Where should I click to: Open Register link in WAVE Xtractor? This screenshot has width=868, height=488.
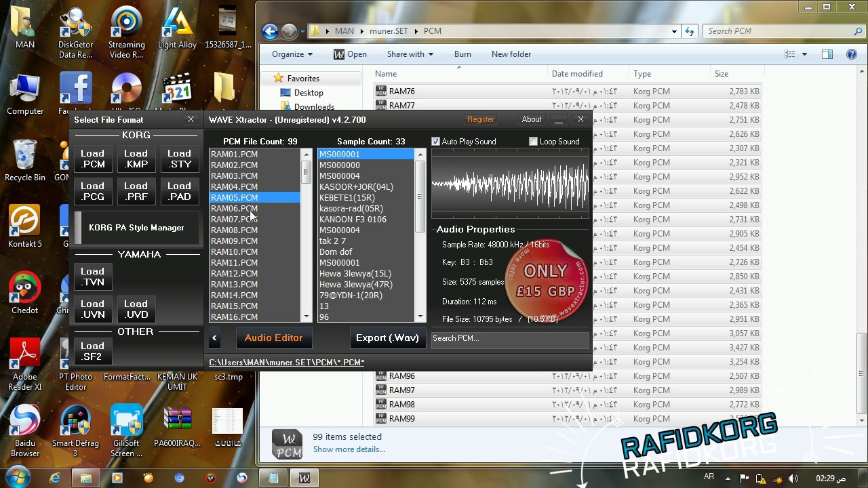481,119
